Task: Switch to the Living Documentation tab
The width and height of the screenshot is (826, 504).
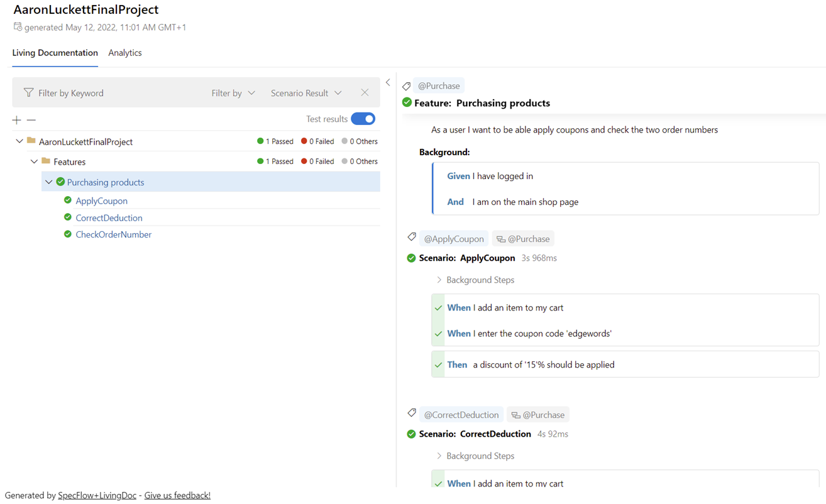Action: pos(55,53)
